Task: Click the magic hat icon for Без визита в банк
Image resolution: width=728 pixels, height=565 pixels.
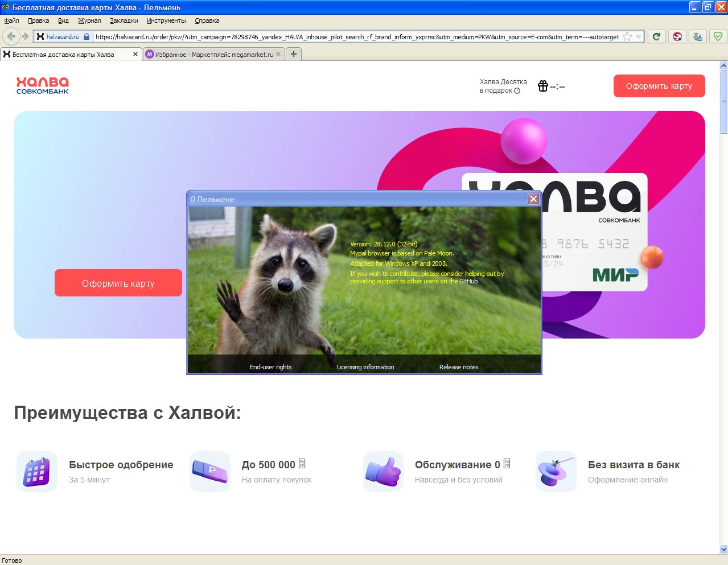Action: (556, 472)
